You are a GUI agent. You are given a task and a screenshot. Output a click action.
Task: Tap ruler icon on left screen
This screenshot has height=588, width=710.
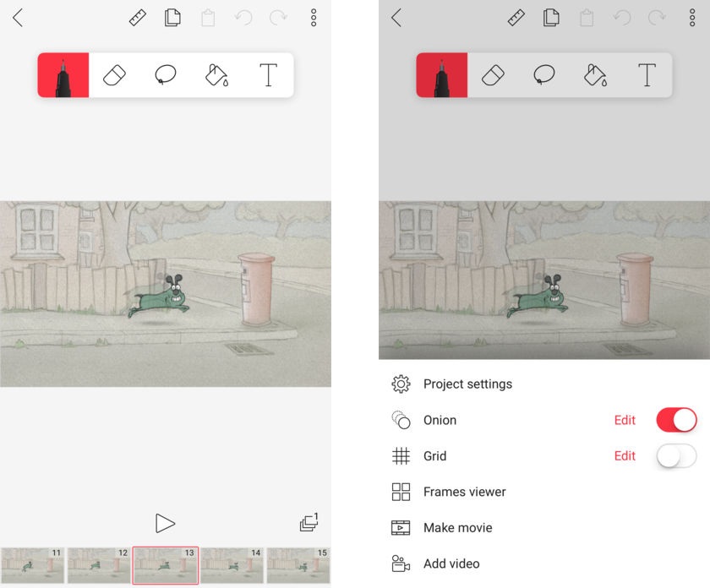coord(138,18)
